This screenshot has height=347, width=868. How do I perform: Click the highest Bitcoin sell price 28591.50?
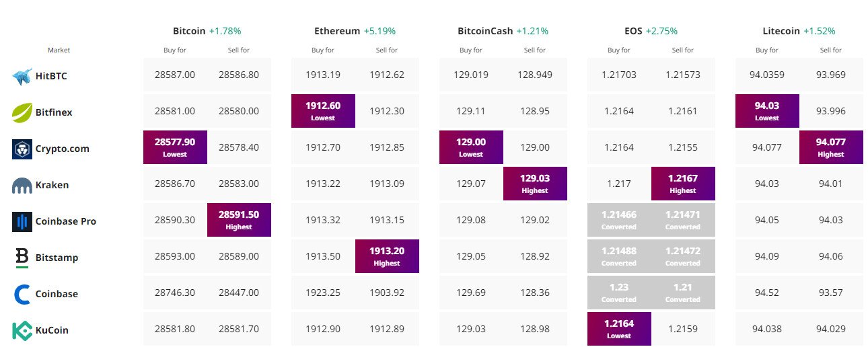coord(239,220)
